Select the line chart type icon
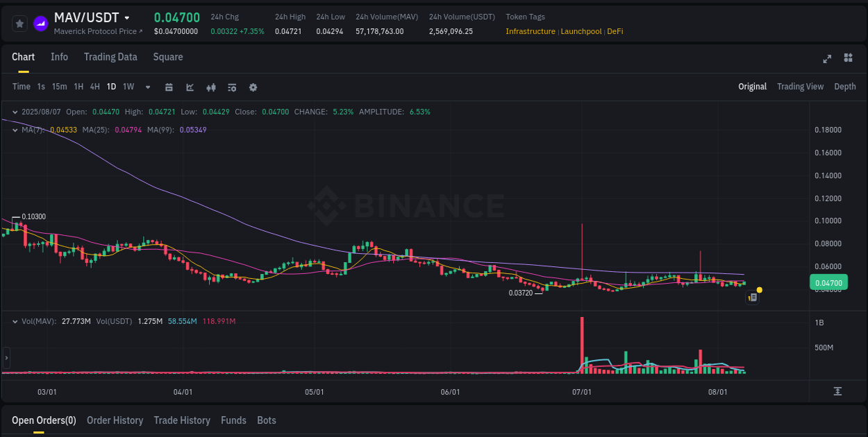Viewport: 868px width, 437px height. [190, 87]
